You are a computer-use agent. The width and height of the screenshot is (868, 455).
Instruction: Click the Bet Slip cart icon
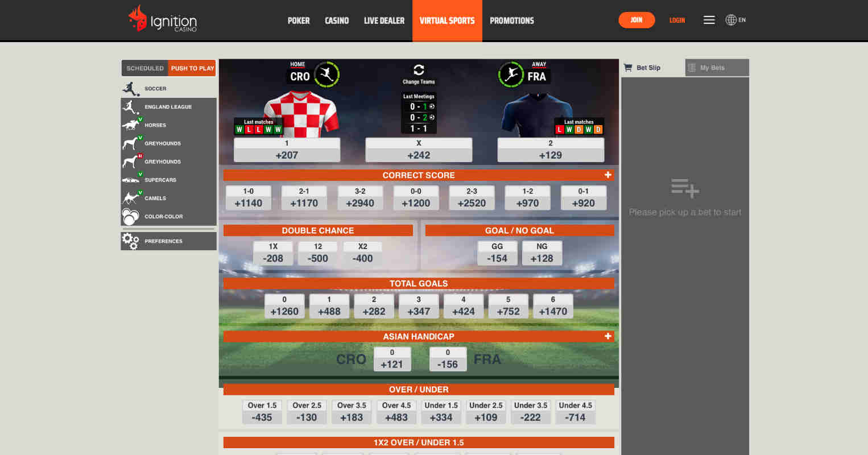628,67
